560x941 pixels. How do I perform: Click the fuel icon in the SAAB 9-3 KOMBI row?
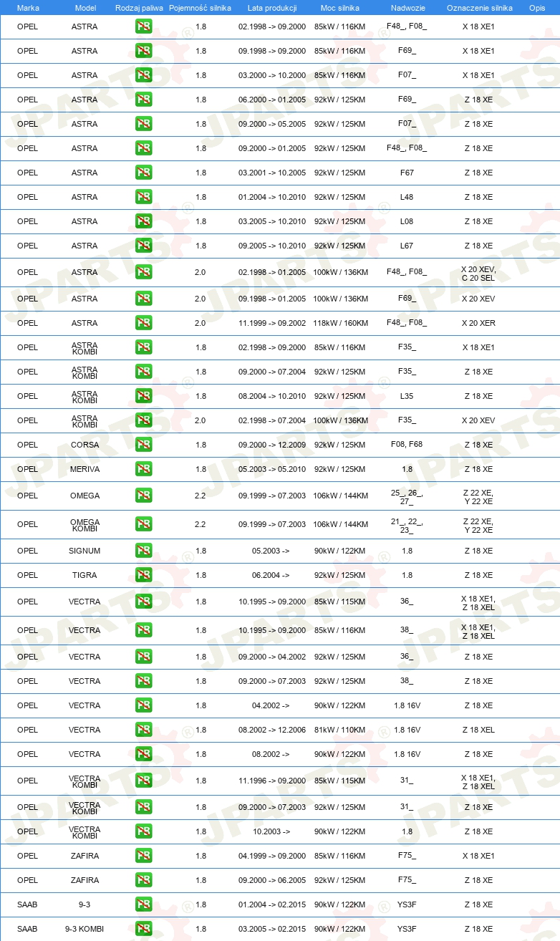[x=143, y=929]
